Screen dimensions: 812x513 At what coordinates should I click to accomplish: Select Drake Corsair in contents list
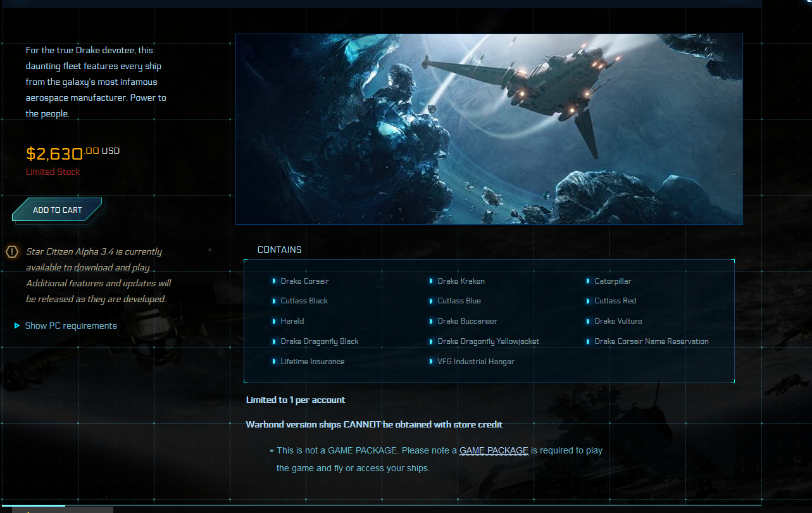(304, 281)
